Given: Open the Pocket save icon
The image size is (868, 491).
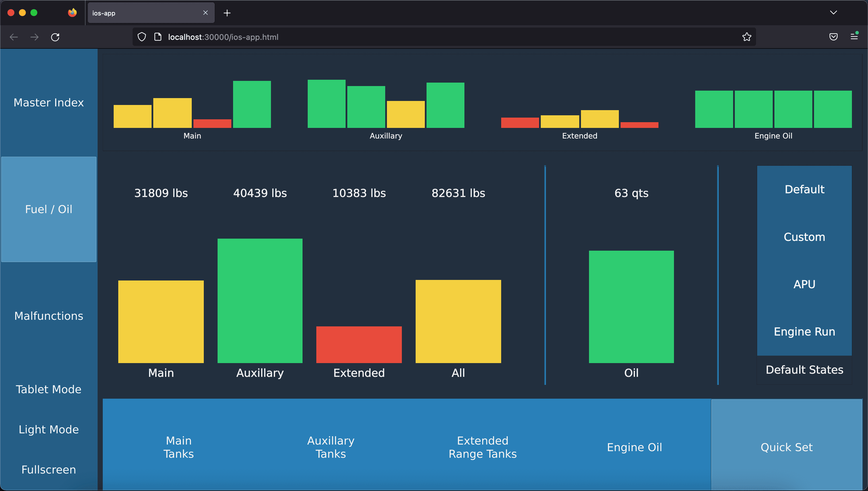Looking at the screenshot, I should [x=833, y=37].
